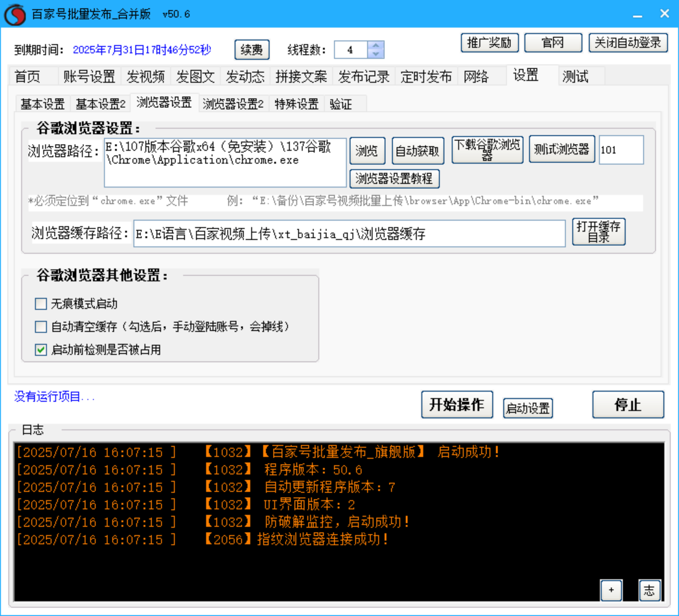Open the 官网 button

[553, 43]
